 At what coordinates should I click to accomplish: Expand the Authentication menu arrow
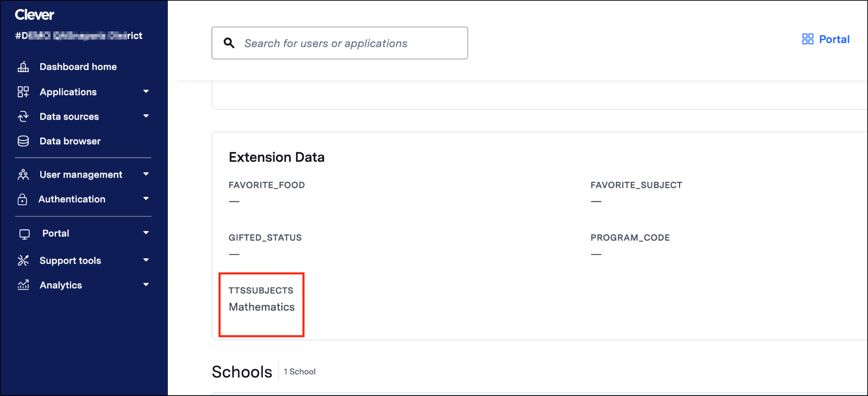(x=146, y=199)
